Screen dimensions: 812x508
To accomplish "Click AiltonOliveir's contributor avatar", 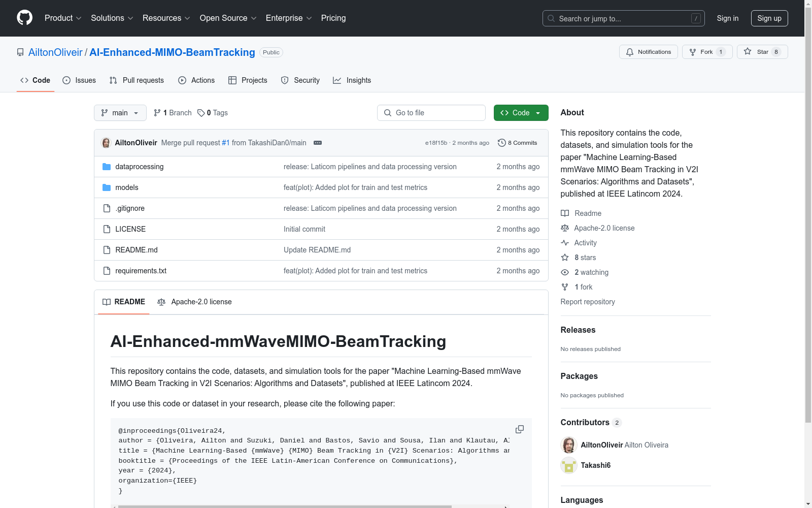I will click(x=569, y=445).
